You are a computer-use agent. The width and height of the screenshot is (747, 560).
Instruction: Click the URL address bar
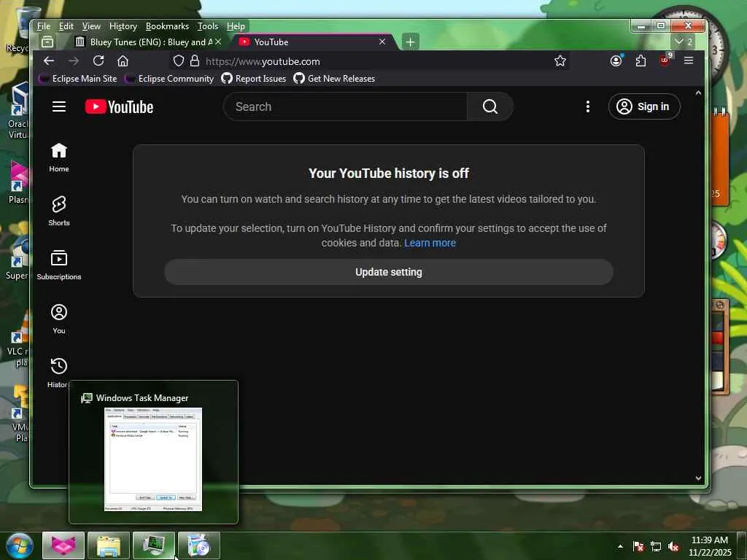click(371, 61)
